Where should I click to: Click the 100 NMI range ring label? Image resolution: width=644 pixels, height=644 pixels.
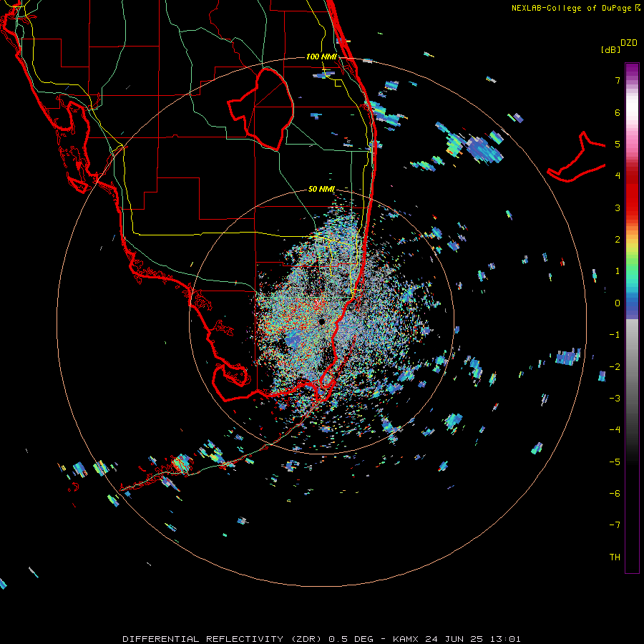[x=321, y=57]
